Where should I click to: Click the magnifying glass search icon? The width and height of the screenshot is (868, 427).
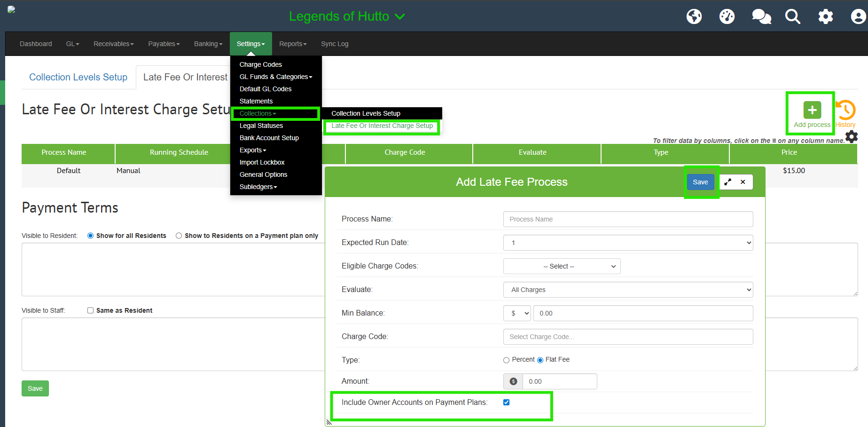click(792, 16)
